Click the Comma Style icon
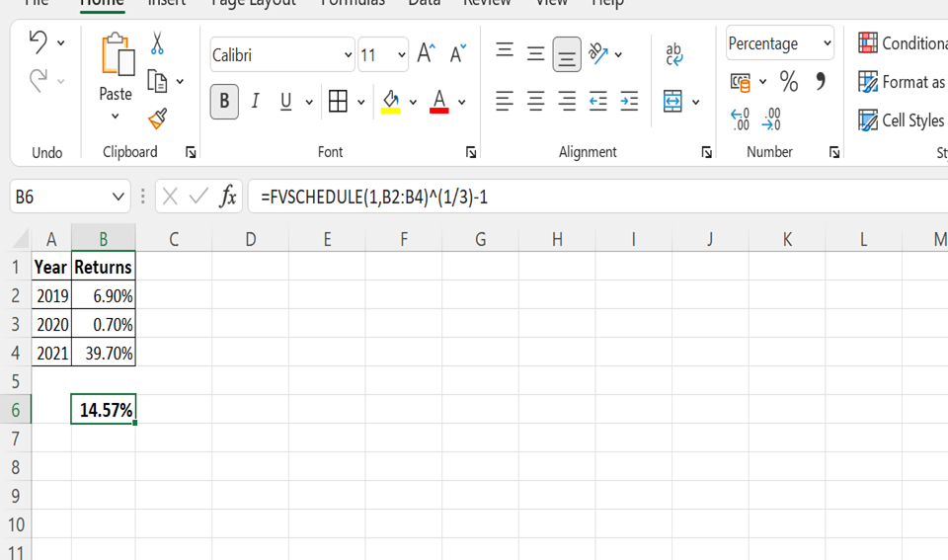 [x=820, y=80]
